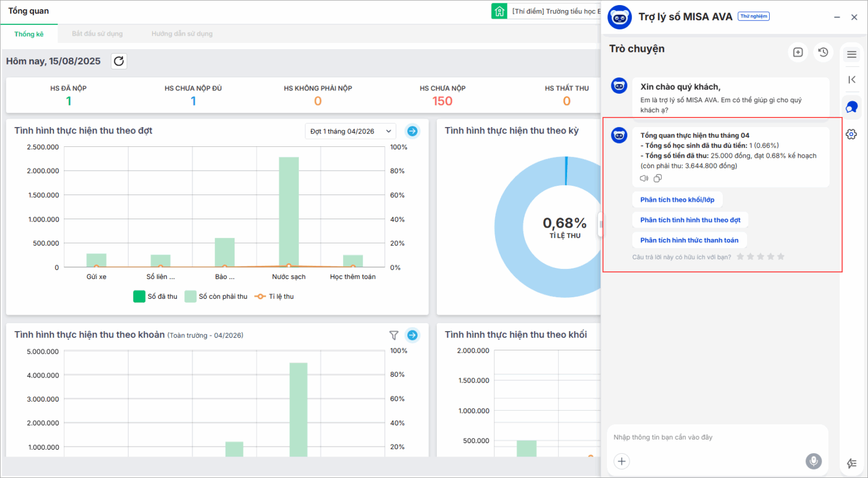Click the microphone voice input button
Image resolution: width=868 pixels, height=478 pixels.
pyautogui.click(x=813, y=461)
